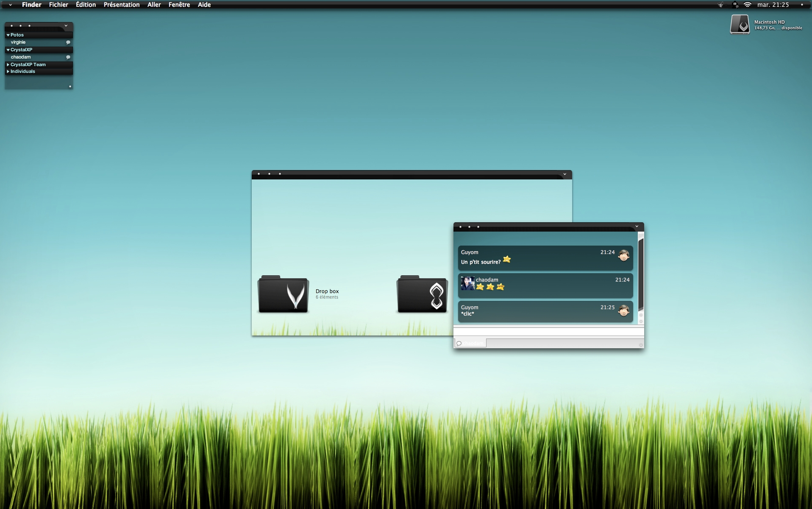Click chaodam's tongue-out star emoticon

(490, 287)
